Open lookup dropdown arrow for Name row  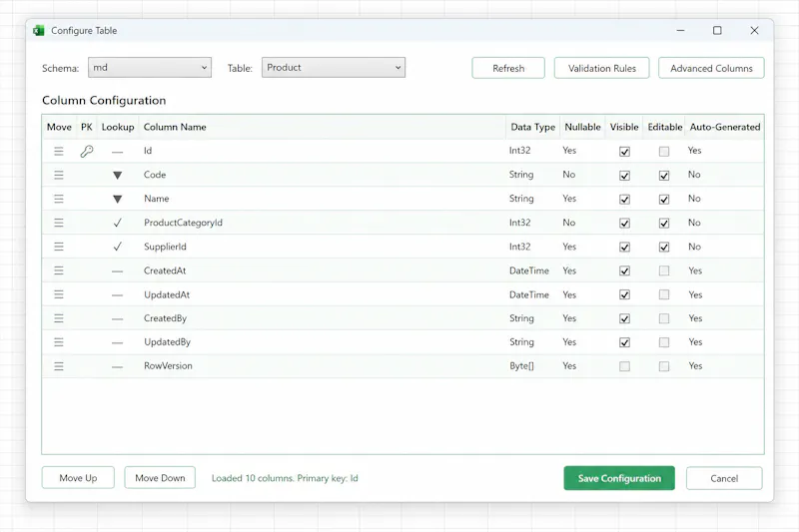pyautogui.click(x=117, y=199)
